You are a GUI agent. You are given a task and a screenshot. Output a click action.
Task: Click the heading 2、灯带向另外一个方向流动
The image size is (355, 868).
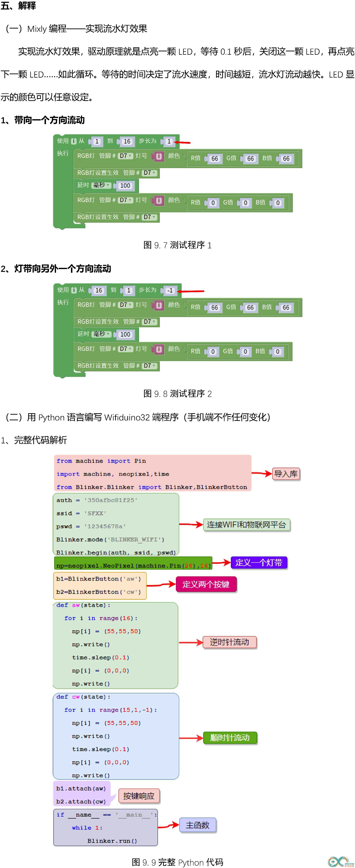tap(56, 269)
